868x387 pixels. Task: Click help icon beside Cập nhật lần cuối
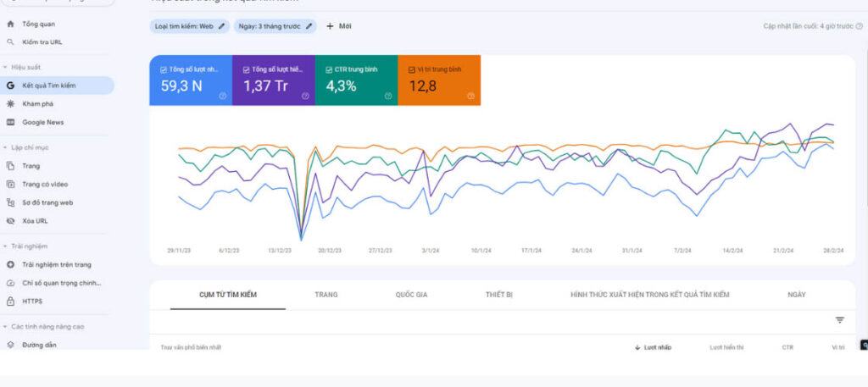860,26
